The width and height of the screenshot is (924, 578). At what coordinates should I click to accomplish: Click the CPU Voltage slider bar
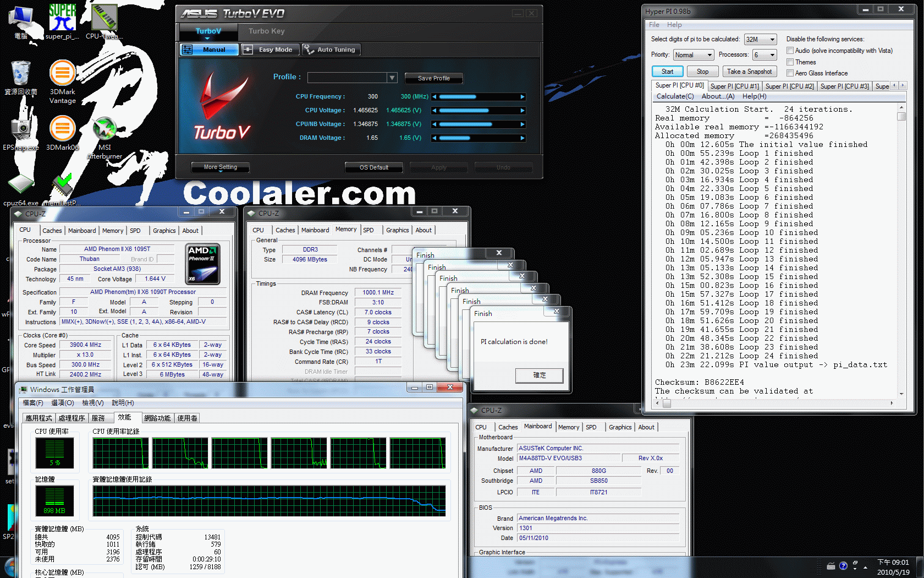pos(479,111)
